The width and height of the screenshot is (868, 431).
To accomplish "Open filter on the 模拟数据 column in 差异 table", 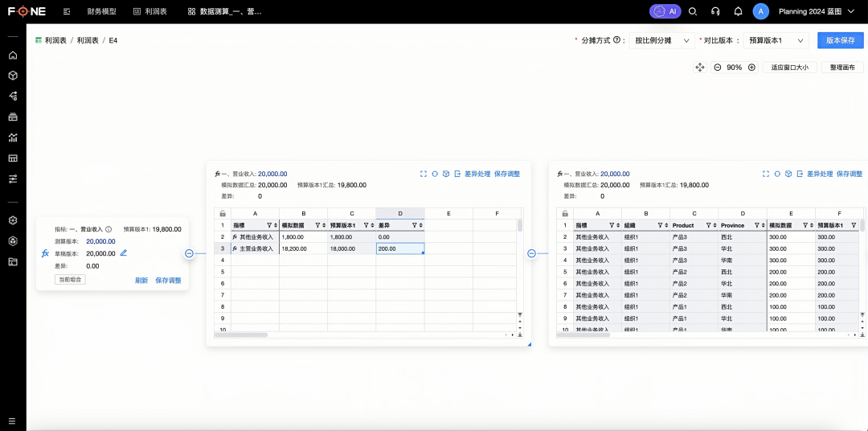I will 319,225.
